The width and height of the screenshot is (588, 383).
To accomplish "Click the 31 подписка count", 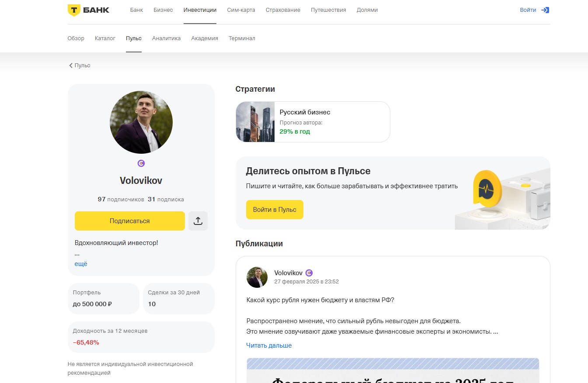I will tap(166, 199).
